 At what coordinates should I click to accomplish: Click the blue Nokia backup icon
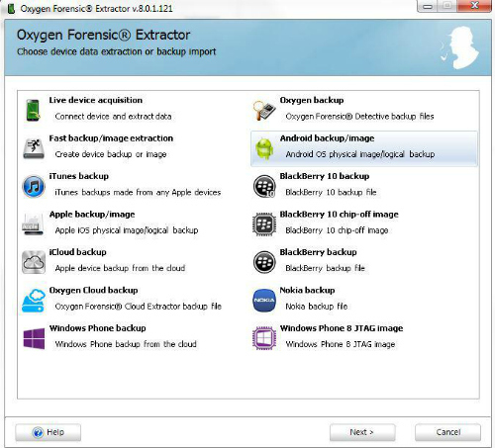coord(264,301)
